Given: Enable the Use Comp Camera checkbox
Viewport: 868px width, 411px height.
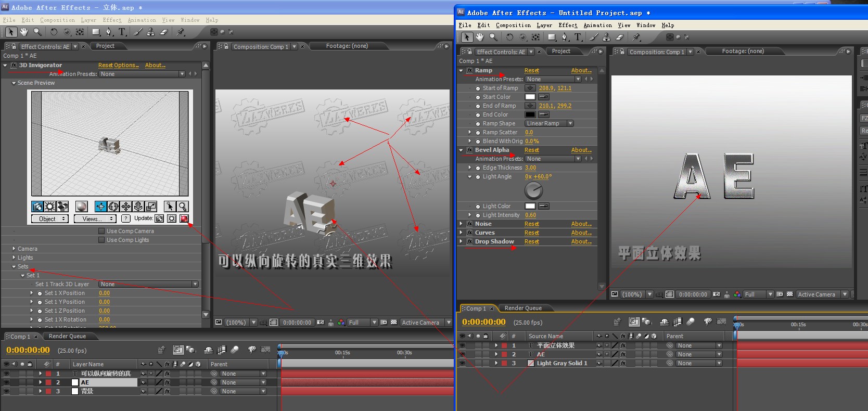Looking at the screenshot, I should (x=101, y=231).
